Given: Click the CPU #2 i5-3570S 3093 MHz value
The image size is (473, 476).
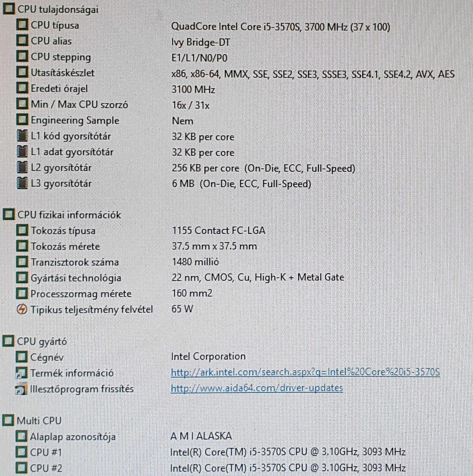Looking at the screenshot, I should 288,468.
